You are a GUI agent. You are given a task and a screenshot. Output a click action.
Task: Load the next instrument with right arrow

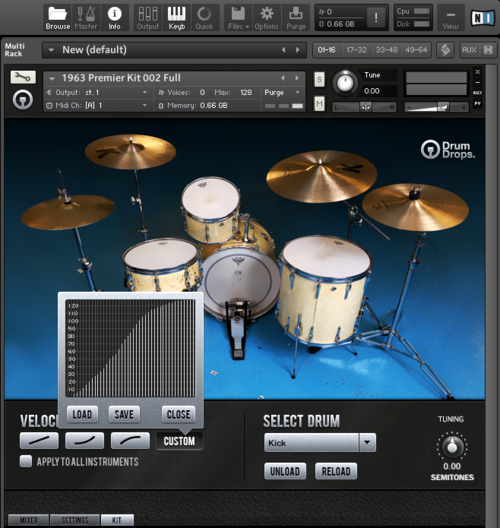click(x=297, y=78)
